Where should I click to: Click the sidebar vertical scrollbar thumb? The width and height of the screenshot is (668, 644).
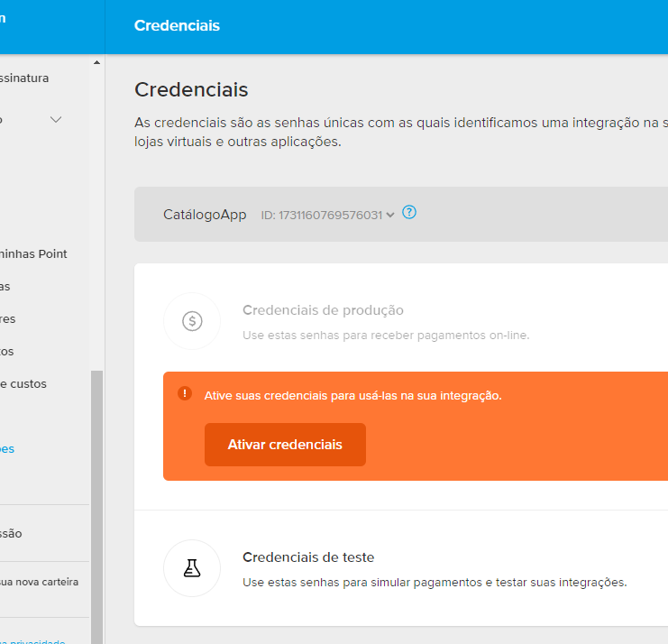pyautogui.click(x=97, y=507)
